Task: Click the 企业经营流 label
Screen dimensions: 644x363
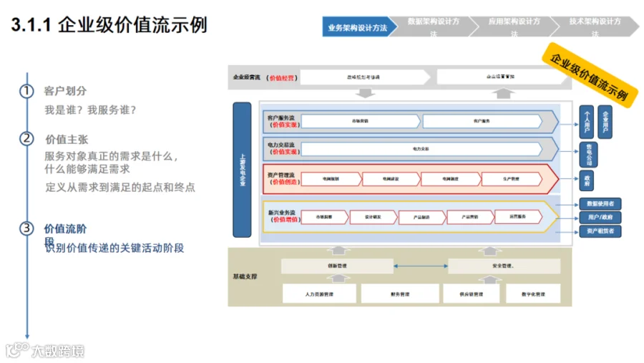Action: [246, 77]
